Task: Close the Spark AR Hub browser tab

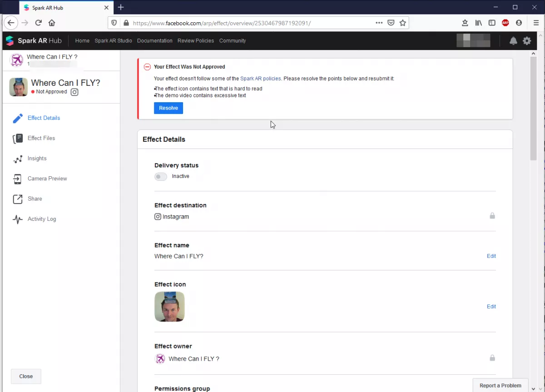Action: coord(107,8)
